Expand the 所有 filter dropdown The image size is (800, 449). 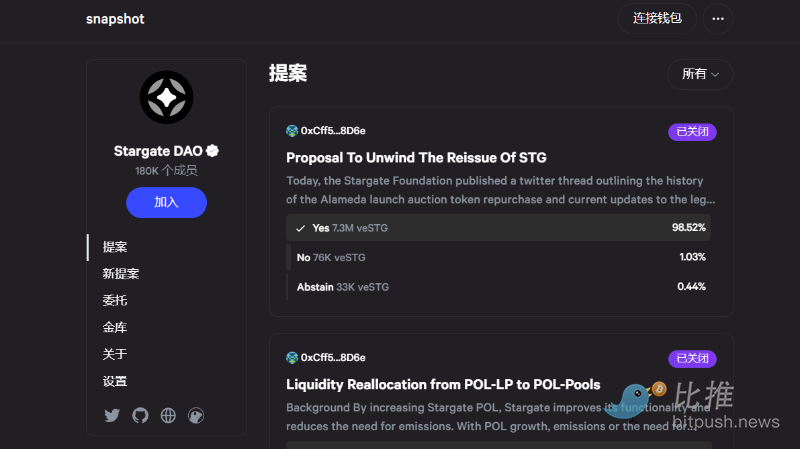coord(700,74)
